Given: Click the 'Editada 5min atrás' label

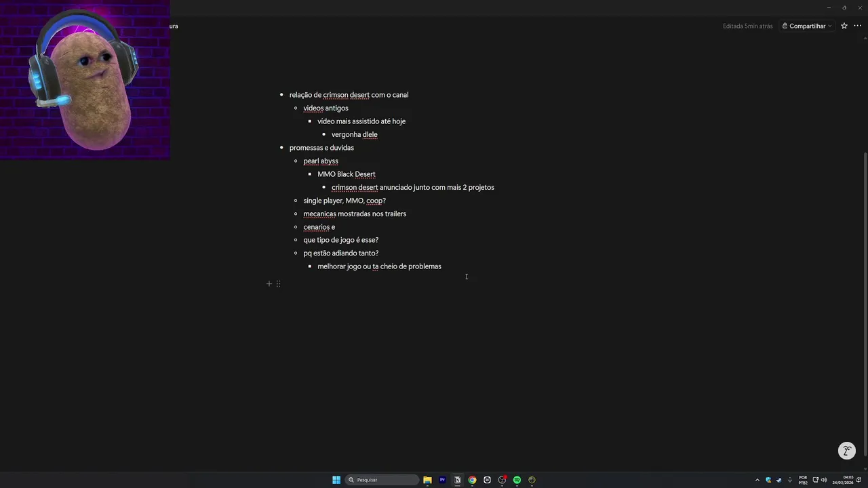Looking at the screenshot, I should 747,26.
